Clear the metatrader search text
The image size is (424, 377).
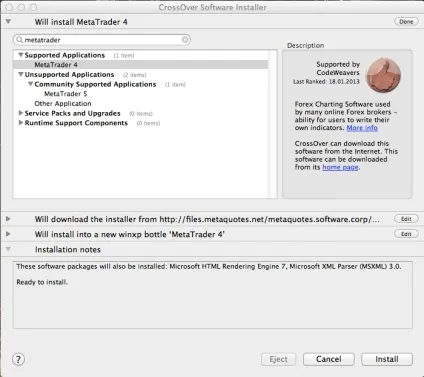click(185, 40)
